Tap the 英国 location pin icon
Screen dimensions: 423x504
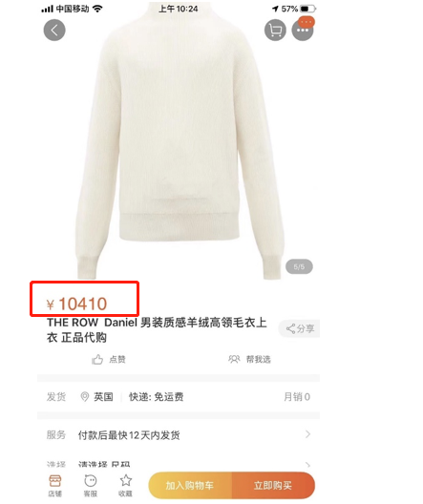point(85,397)
